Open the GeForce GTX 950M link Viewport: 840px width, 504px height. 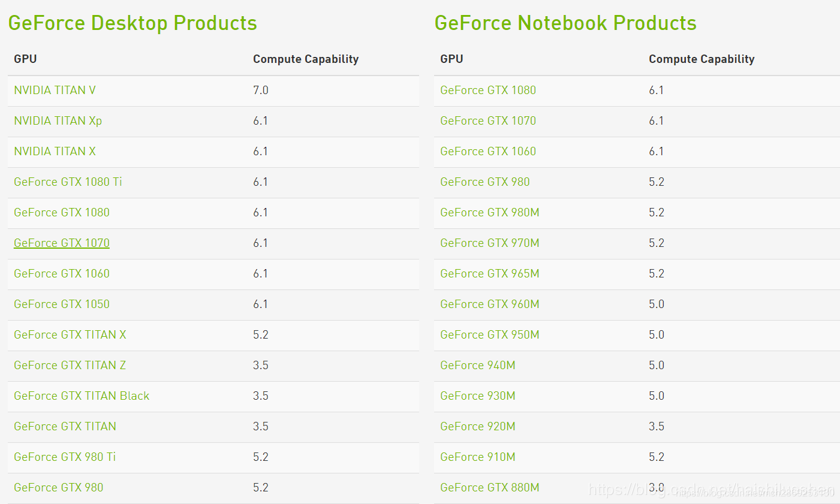pos(490,335)
